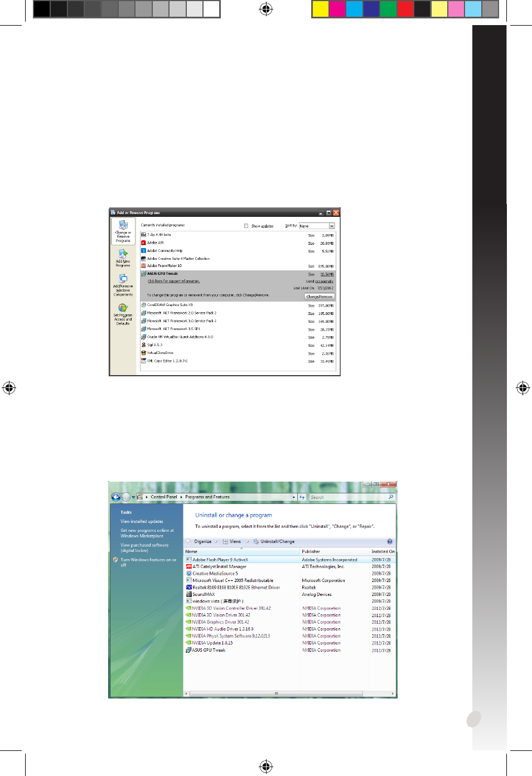This screenshot has height=776, width=532.
Task: Open Get new programs online at Windows Marketplace
Action: coord(147,533)
